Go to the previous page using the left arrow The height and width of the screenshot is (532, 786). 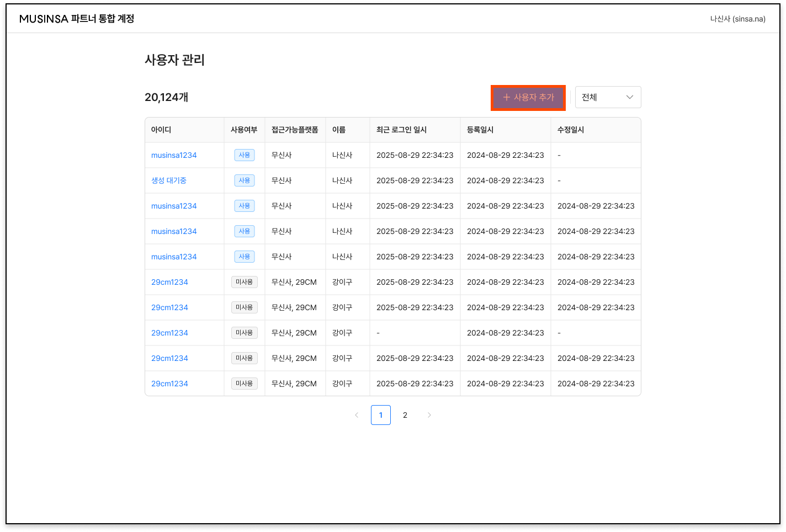357,415
